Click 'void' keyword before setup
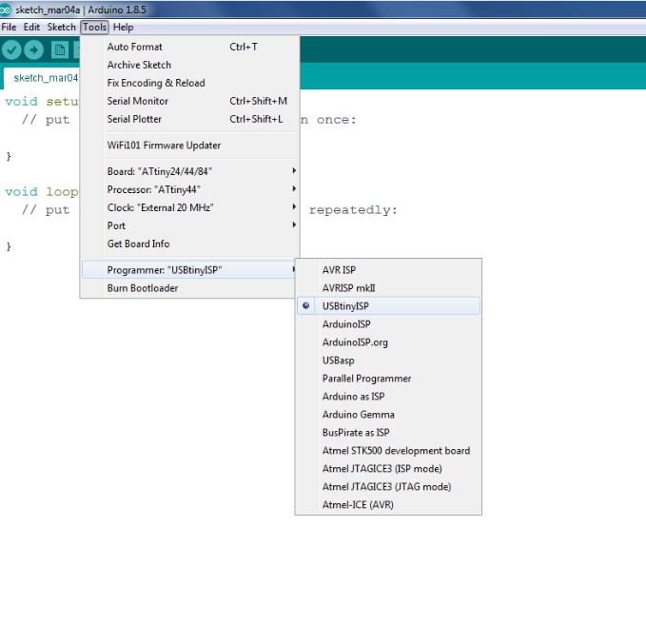The height and width of the screenshot is (644, 646). (21, 102)
